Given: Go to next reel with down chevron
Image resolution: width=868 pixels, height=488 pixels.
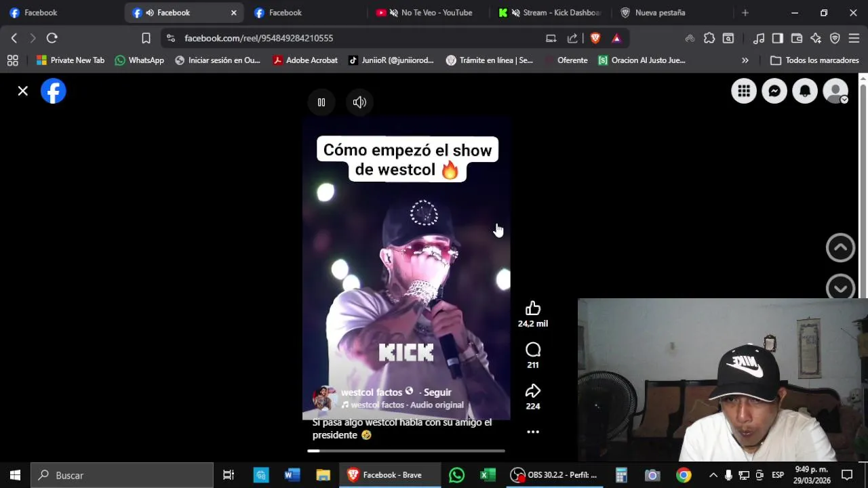Looking at the screenshot, I should coord(840,287).
